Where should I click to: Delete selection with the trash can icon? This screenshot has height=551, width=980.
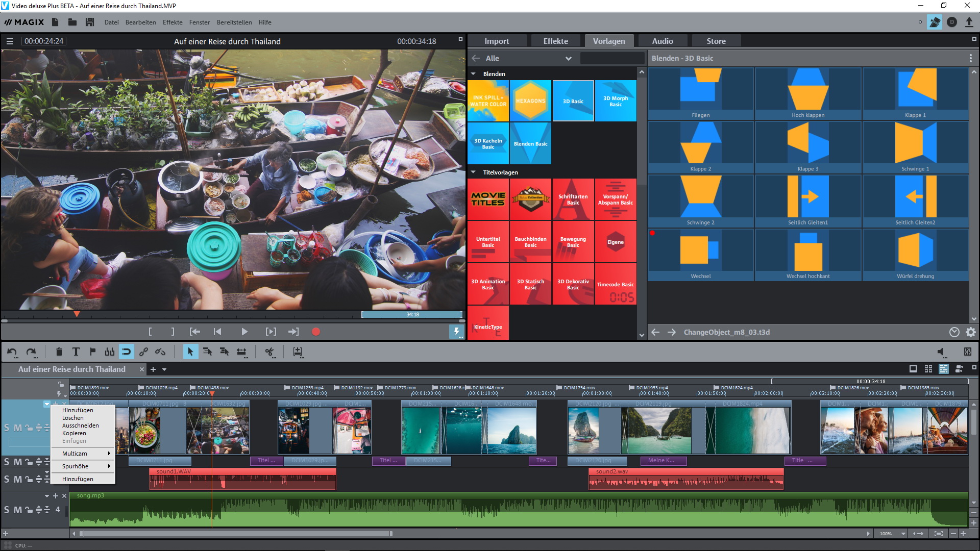tap(59, 352)
